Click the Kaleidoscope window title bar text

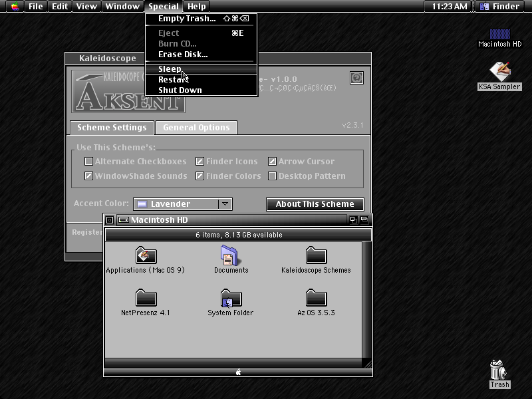click(x=108, y=59)
